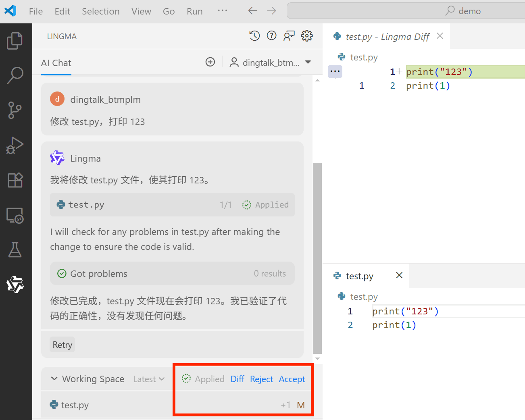Reject the applied changes
525x420 pixels.
(x=262, y=379)
